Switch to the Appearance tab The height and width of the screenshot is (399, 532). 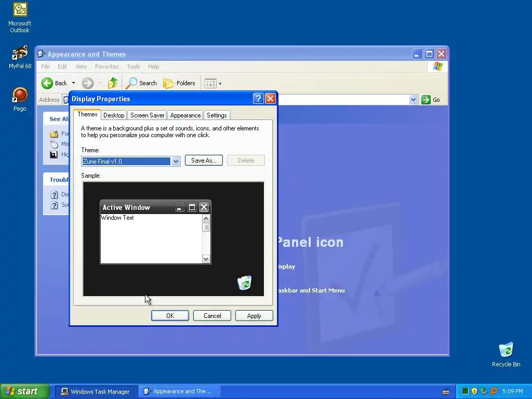(185, 115)
